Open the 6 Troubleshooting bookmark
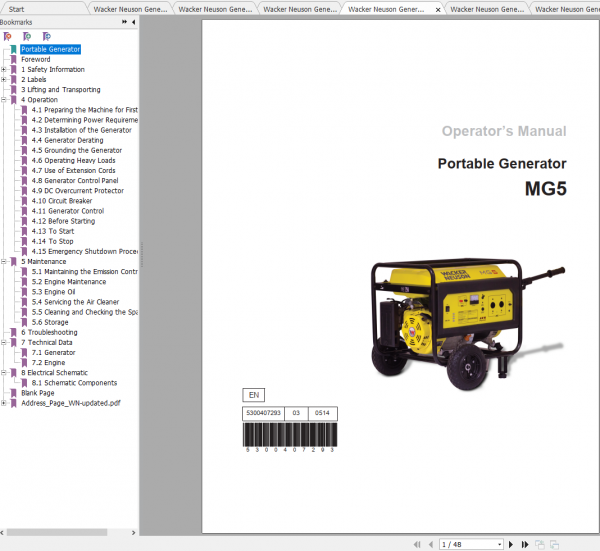Screen dimensions: 600x551 [49, 332]
